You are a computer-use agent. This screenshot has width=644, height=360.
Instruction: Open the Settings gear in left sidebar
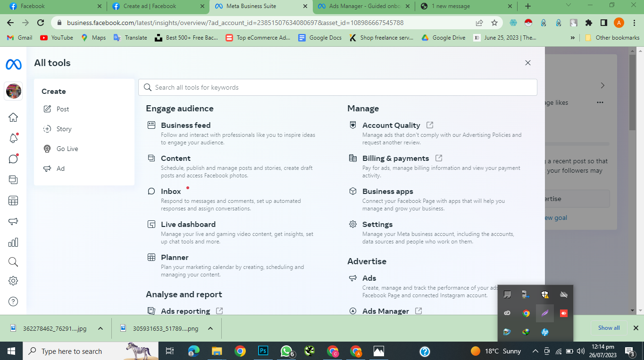(x=13, y=281)
